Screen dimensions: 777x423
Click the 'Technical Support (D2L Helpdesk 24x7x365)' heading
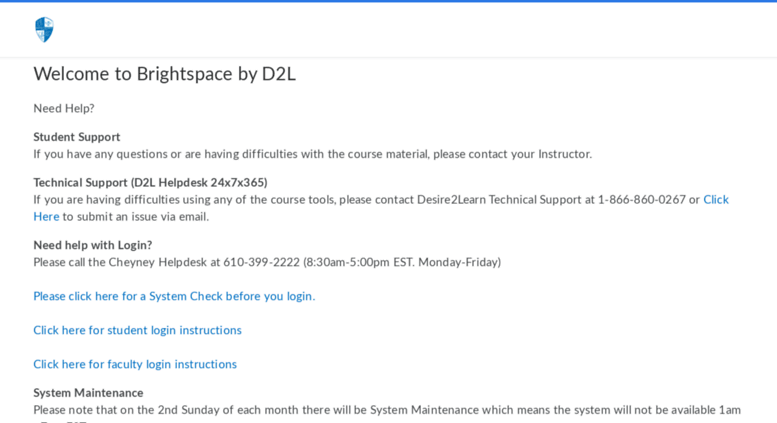pyautogui.click(x=150, y=183)
